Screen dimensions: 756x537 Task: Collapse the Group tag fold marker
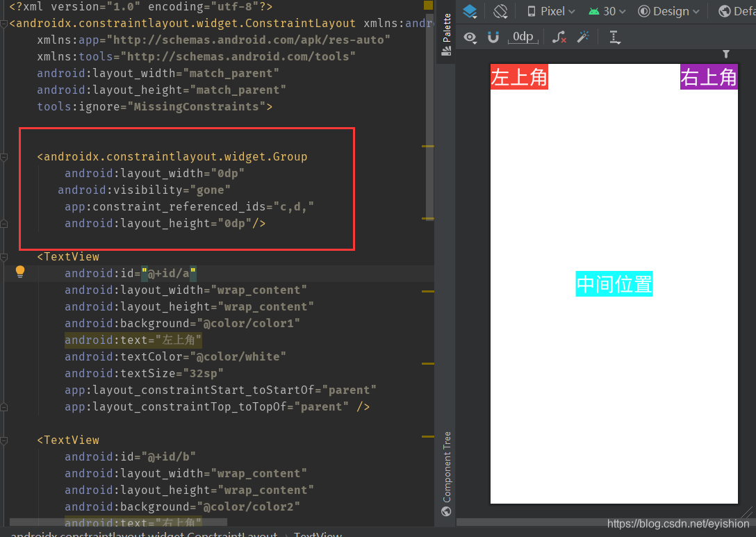[x=4, y=157]
